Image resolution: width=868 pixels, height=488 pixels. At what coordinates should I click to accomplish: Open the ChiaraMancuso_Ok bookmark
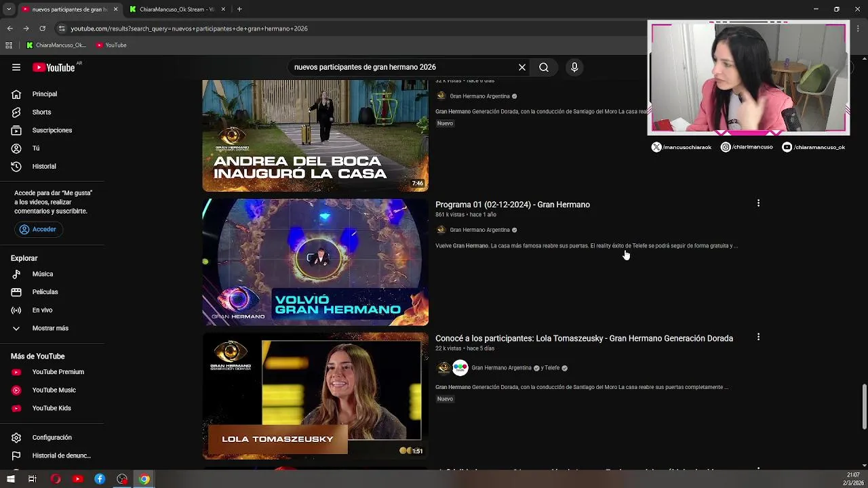point(56,45)
